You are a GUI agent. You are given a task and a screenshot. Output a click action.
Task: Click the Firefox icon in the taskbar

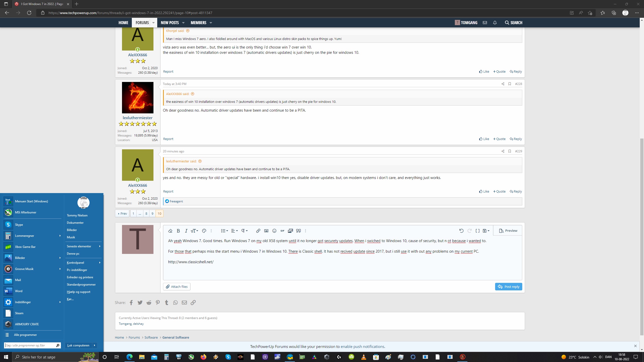coord(203,357)
